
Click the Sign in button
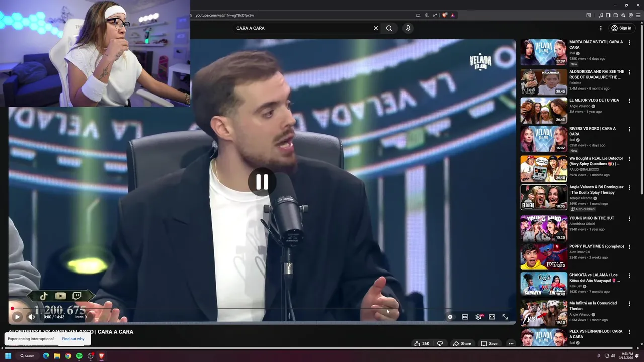621,28
